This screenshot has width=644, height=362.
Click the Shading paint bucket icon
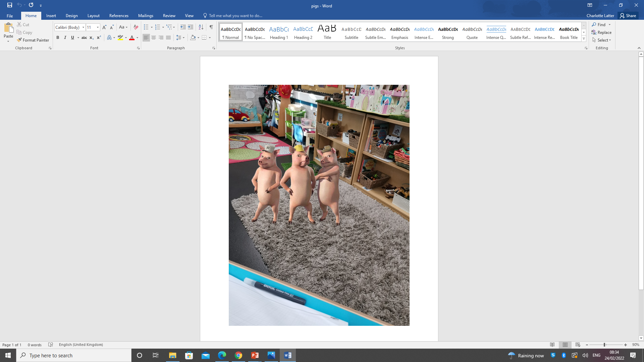point(193,38)
